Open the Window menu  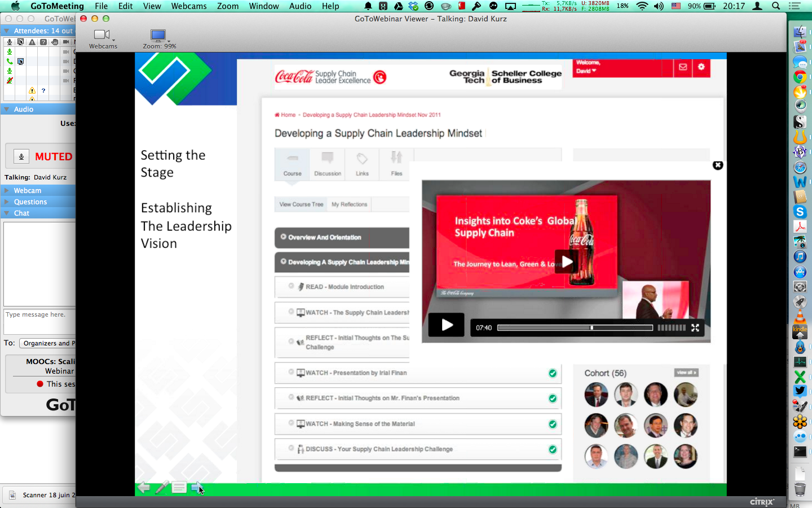tap(264, 6)
